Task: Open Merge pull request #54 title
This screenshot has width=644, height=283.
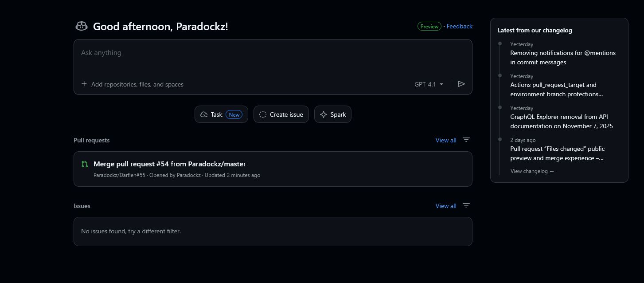Action: click(169, 164)
